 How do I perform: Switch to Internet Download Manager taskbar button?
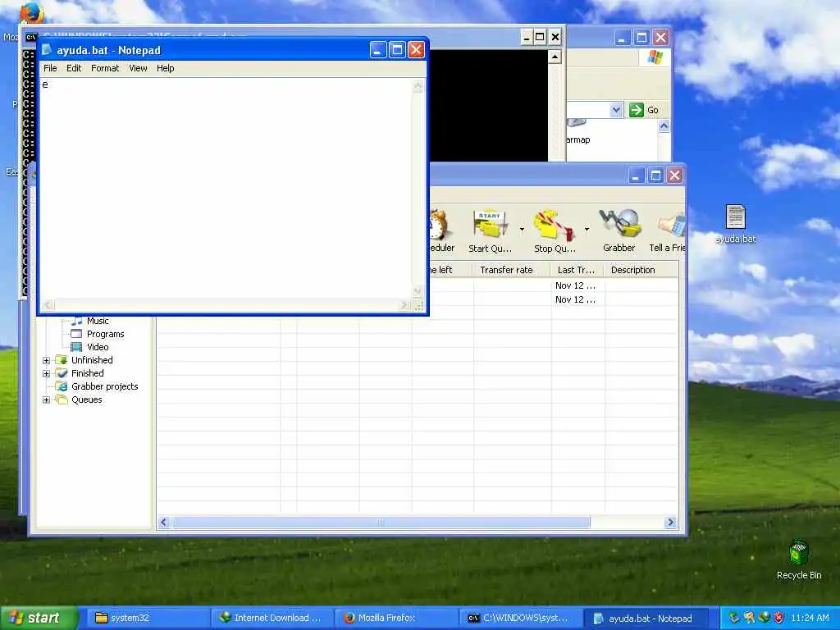271,618
